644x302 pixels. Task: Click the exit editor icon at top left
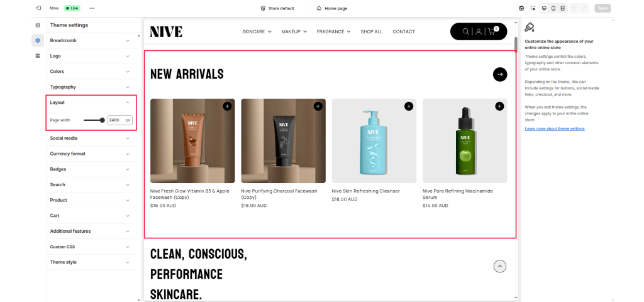[x=38, y=8]
